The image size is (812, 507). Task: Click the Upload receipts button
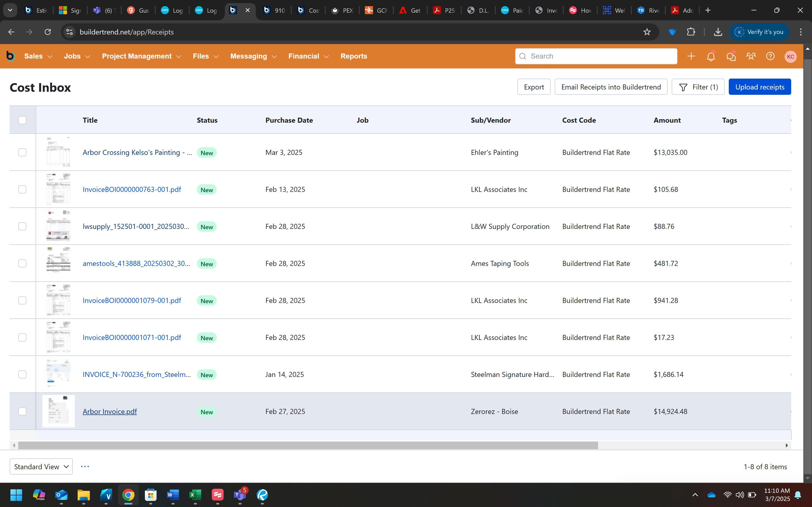coord(760,87)
